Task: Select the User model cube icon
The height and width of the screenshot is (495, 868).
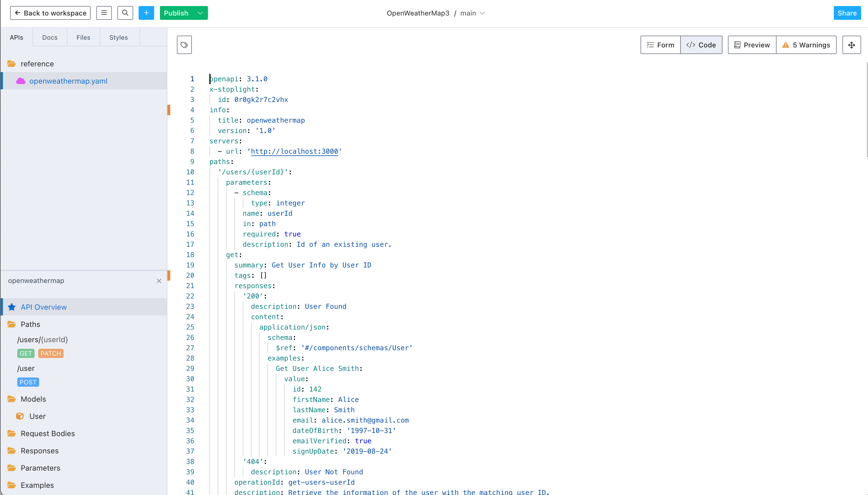Action: coord(20,416)
